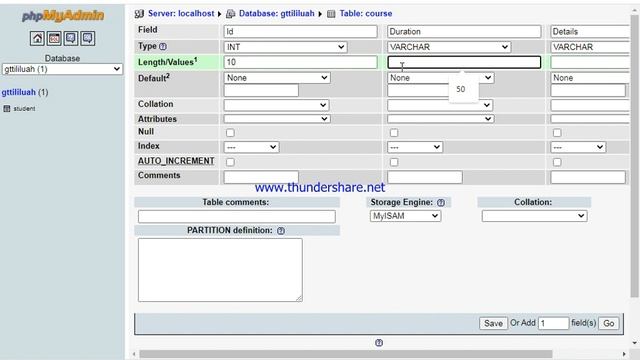Toggle Null checkbox for the Duration field
The width and height of the screenshot is (640, 360).
coord(394,133)
